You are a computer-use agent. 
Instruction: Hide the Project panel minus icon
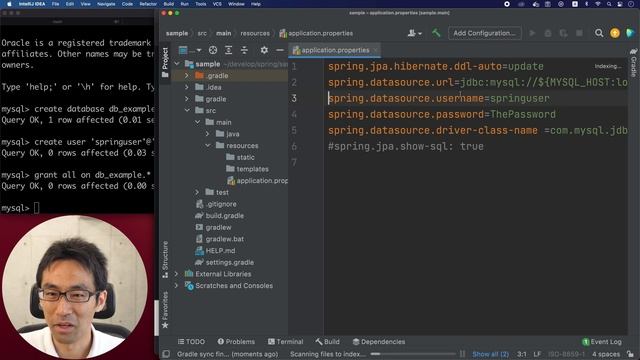coord(280,50)
